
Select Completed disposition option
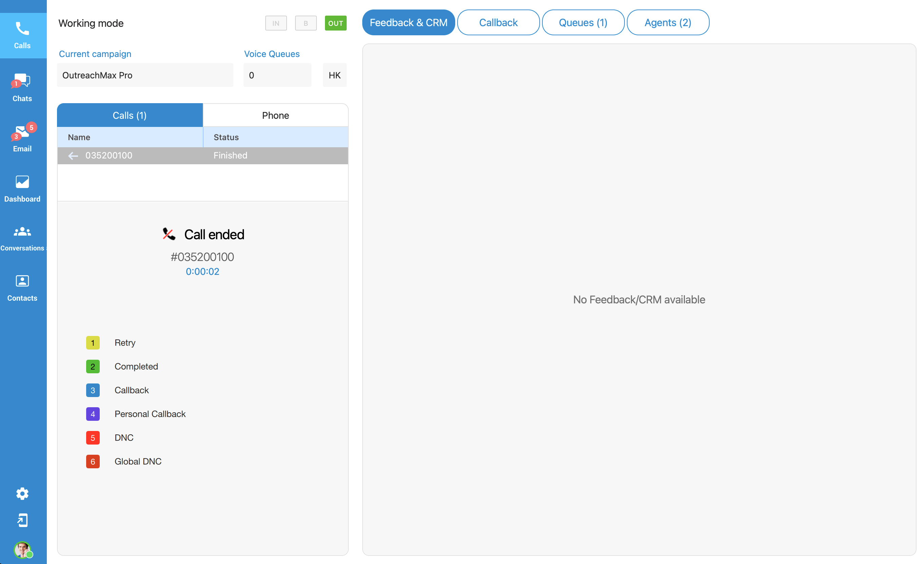(x=136, y=366)
